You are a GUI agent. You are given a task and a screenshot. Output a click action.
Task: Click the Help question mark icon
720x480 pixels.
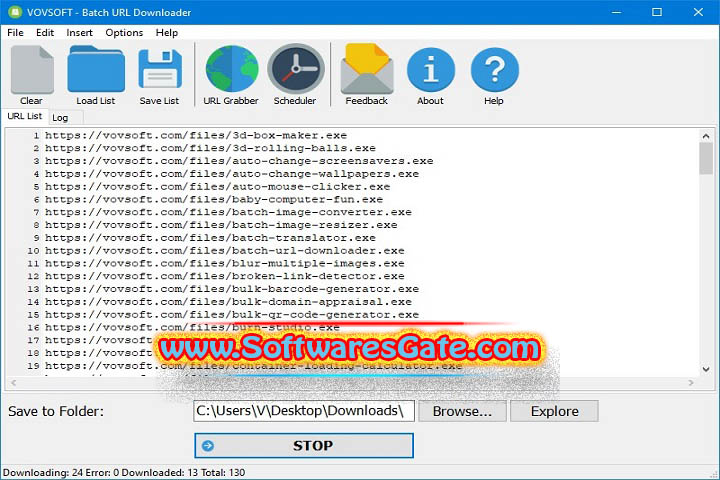(495, 70)
